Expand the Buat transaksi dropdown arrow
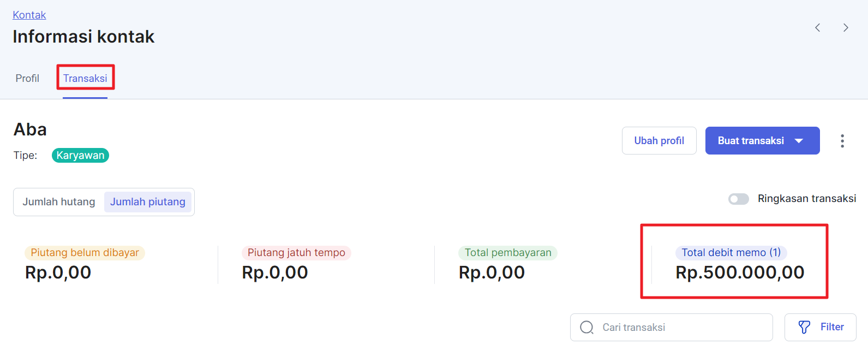Viewport: 868px width, 356px height. [x=799, y=141]
